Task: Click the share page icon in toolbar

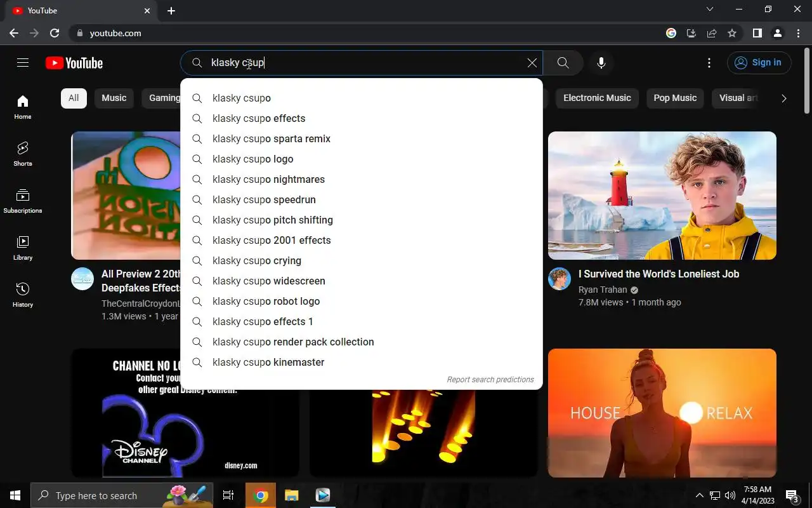Action: pyautogui.click(x=712, y=33)
